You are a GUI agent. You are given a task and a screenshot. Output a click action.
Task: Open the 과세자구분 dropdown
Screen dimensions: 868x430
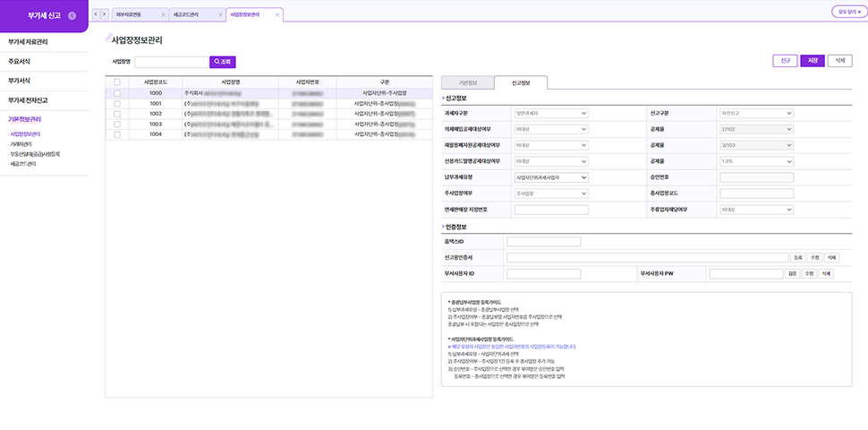click(x=550, y=114)
